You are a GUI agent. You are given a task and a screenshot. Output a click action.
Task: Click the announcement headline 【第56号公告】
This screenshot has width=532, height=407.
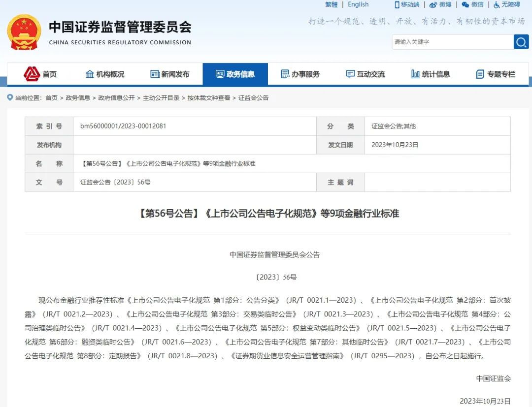point(267,213)
